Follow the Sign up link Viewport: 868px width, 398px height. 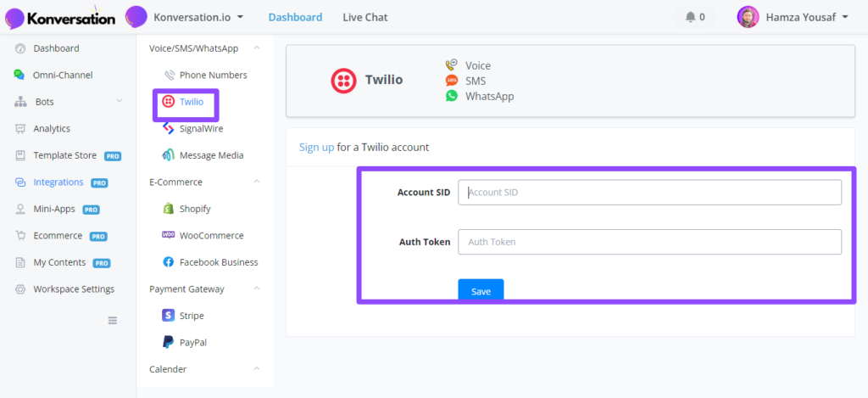point(317,148)
